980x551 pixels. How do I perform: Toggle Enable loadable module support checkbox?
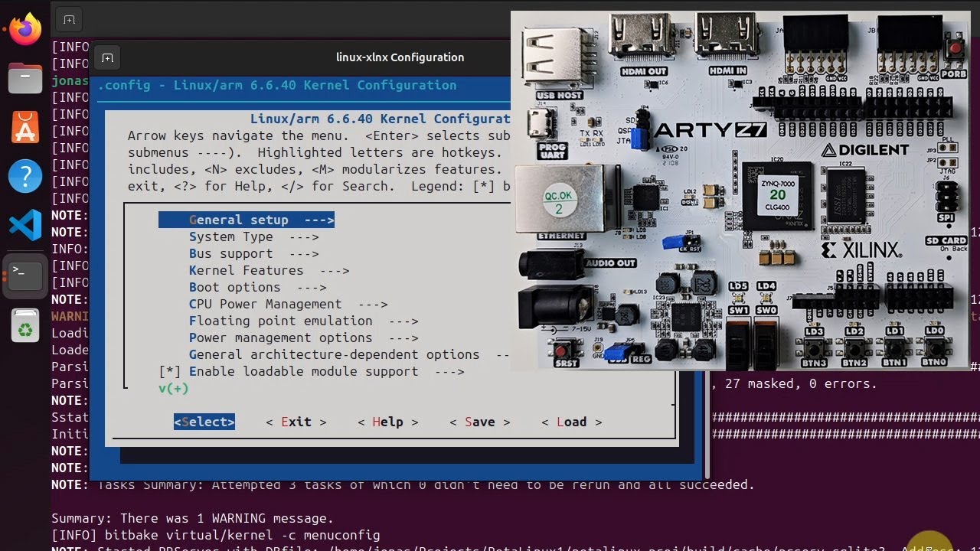pos(170,371)
